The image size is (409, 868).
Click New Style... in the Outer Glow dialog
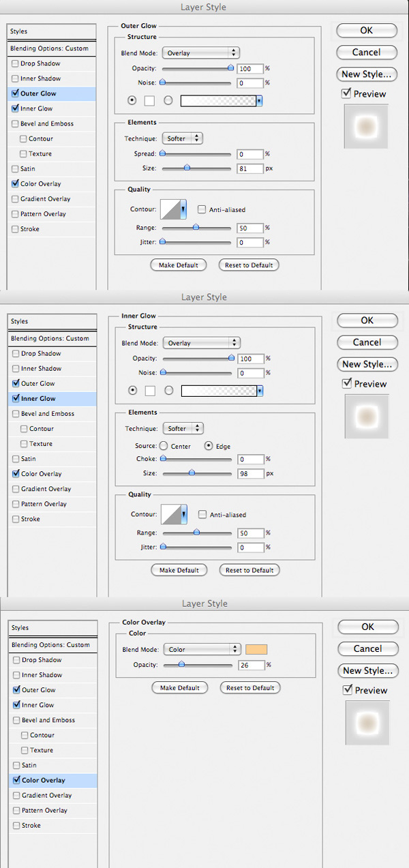(x=367, y=74)
